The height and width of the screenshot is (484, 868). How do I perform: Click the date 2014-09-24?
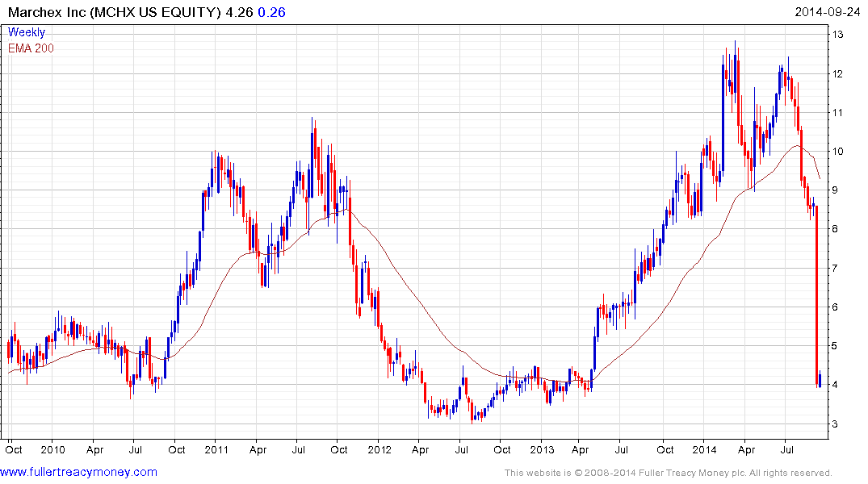(827, 12)
